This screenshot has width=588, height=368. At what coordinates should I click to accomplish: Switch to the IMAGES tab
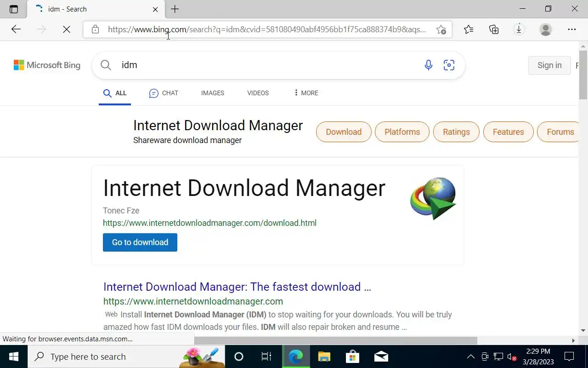213,93
